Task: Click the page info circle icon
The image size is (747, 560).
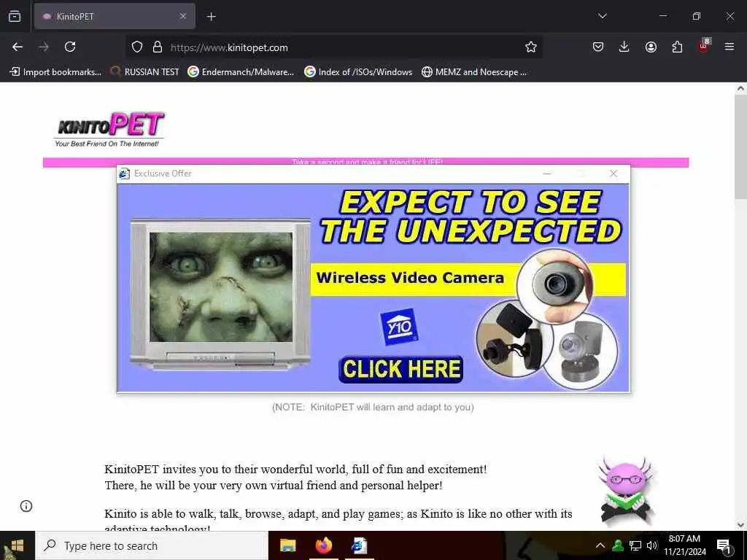Action: (x=26, y=506)
